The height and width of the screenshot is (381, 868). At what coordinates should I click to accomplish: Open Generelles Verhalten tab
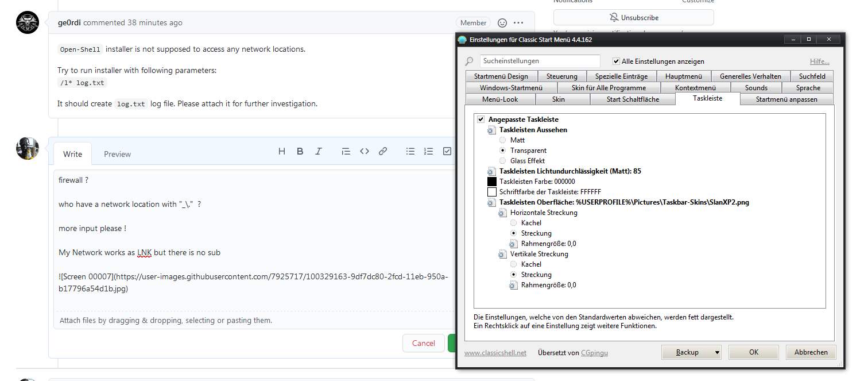click(x=750, y=76)
